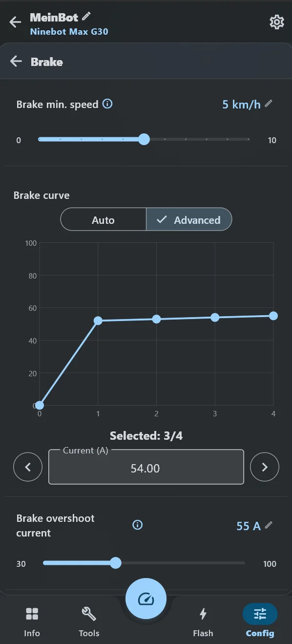
Task: Show info for Brake overshoot current
Action: click(x=138, y=525)
